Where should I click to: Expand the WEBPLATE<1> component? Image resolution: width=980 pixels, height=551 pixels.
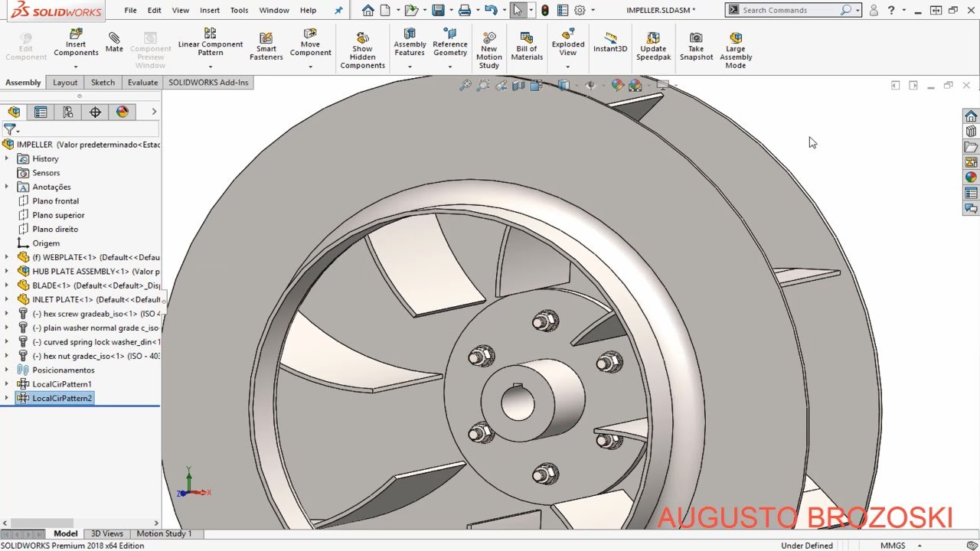(6, 257)
